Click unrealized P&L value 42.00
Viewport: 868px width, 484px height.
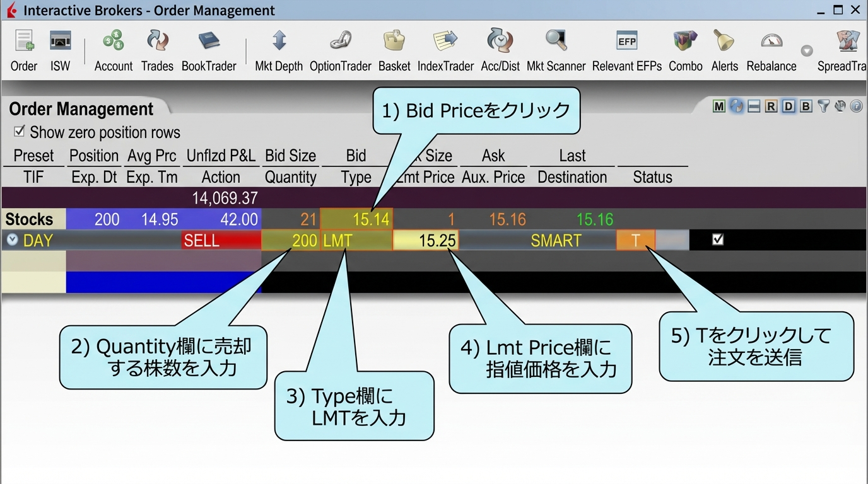[239, 219]
